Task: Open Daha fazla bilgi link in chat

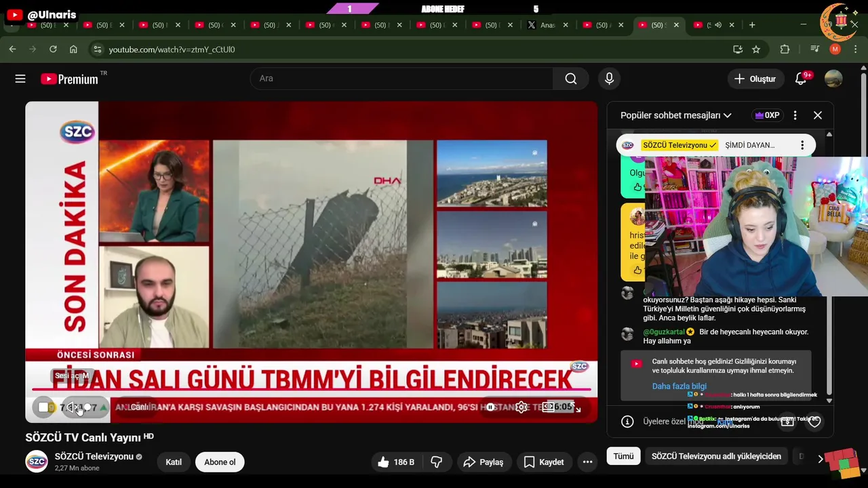Action: tap(679, 386)
